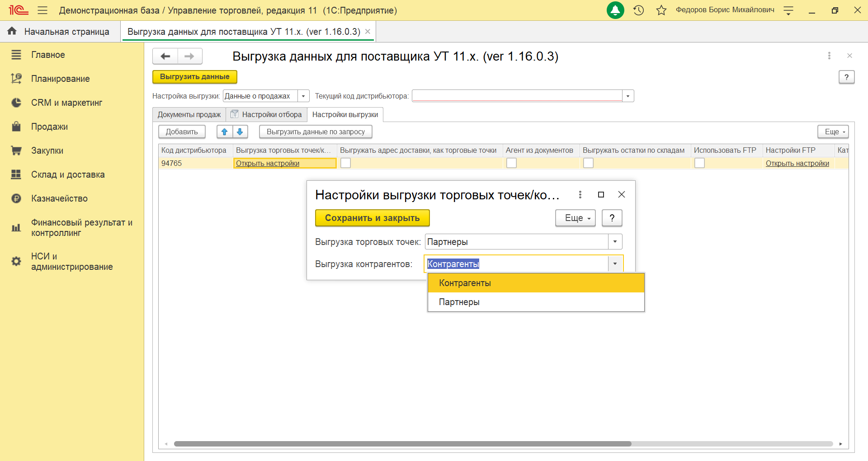Open the history clock icon

click(x=638, y=10)
